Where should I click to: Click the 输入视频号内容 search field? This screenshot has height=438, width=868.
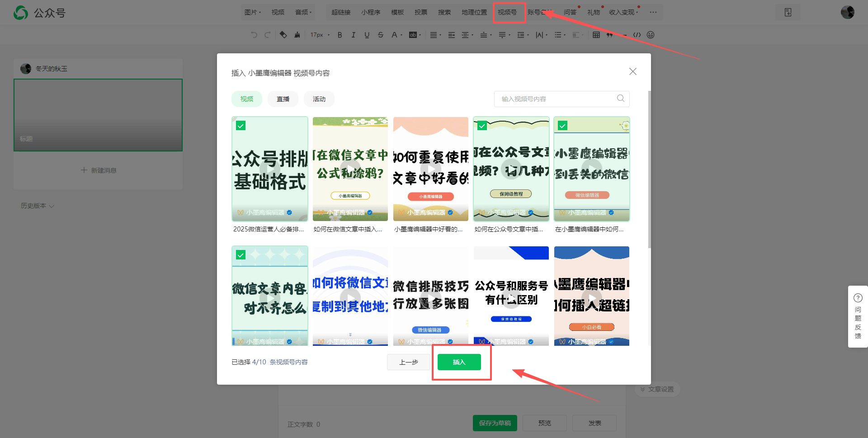(x=556, y=99)
